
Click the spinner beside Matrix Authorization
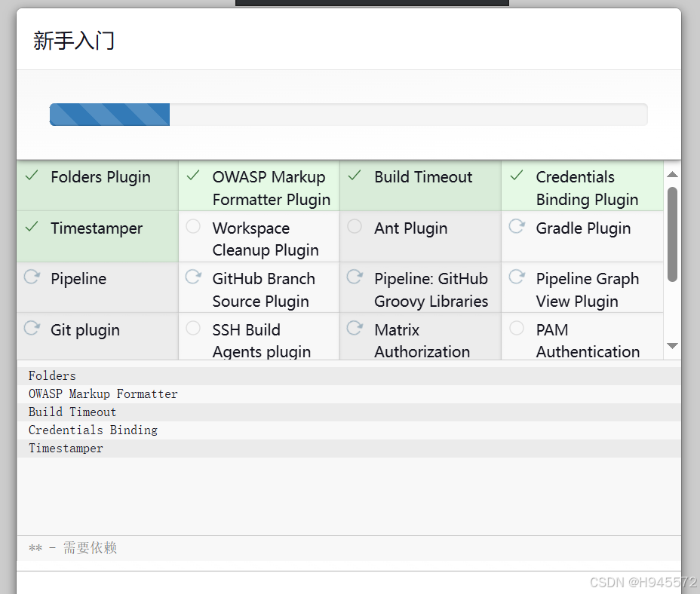[x=355, y=328]
